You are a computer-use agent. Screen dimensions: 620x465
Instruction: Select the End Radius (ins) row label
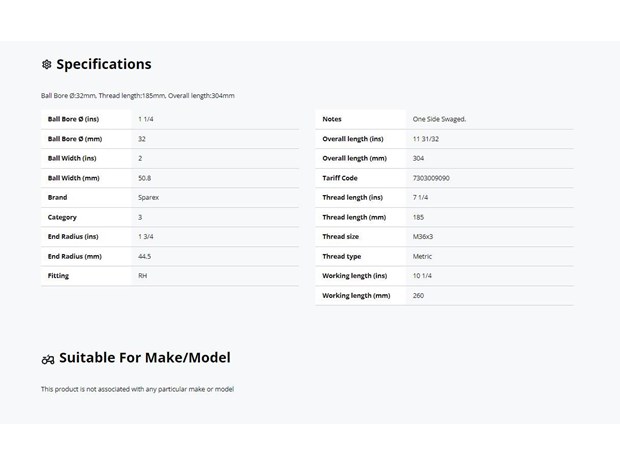coord(73,236)
